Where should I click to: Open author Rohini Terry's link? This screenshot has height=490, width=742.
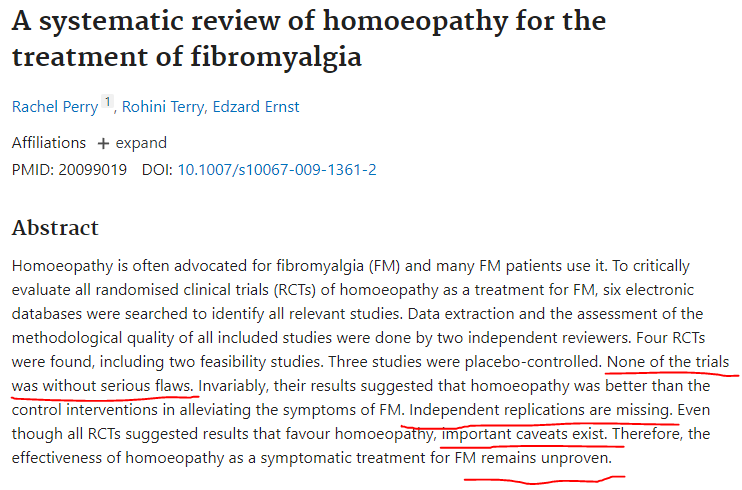[163, 107]
